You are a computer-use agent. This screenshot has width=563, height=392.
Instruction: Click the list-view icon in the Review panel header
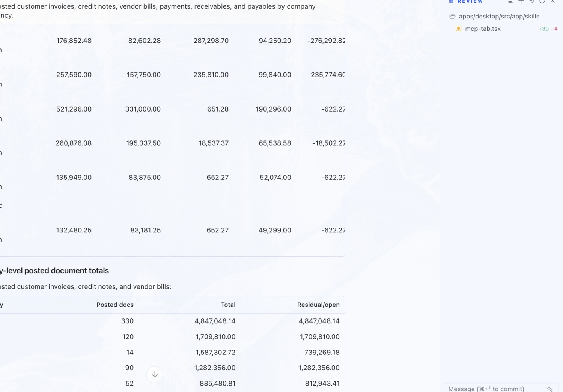click(510, 2)
